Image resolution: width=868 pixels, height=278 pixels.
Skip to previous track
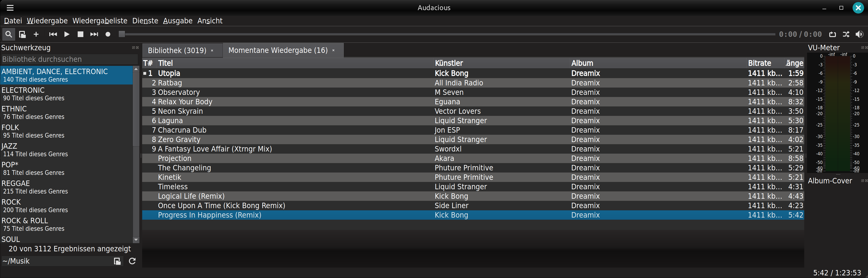pos(53,34)
